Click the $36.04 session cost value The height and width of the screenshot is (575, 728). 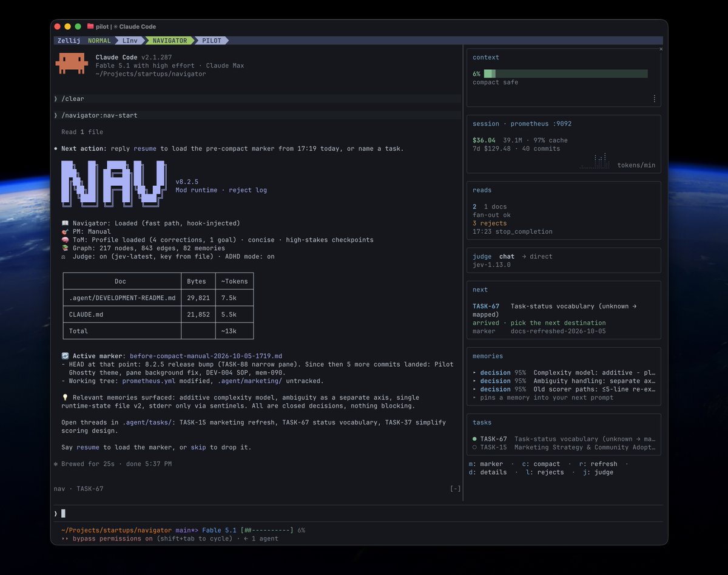tap(484, 140)
